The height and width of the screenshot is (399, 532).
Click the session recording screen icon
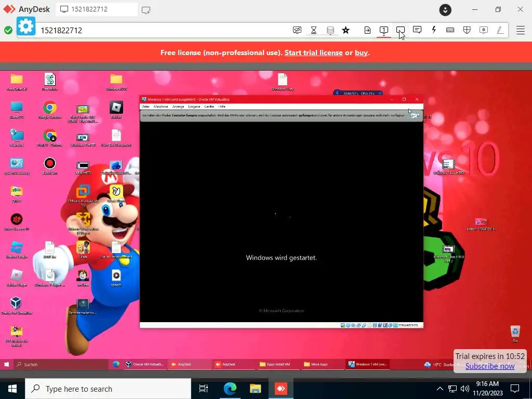[x=484, y=30]
